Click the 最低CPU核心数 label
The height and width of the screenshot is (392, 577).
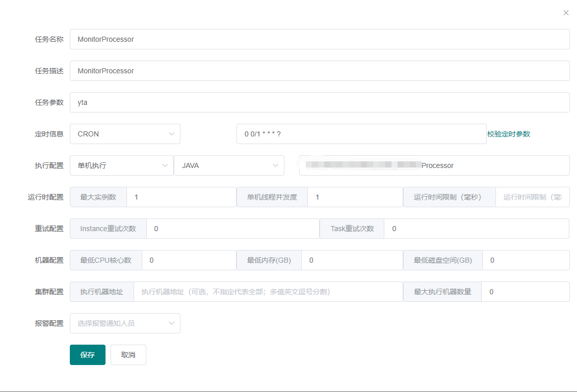[x=106, y=261]
